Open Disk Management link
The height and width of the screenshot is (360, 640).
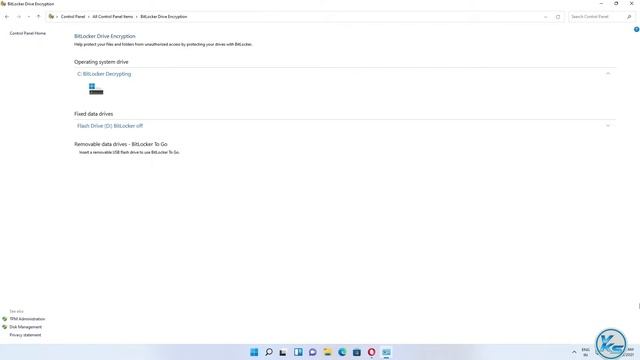pyautogui.click(x=26, y=327)
